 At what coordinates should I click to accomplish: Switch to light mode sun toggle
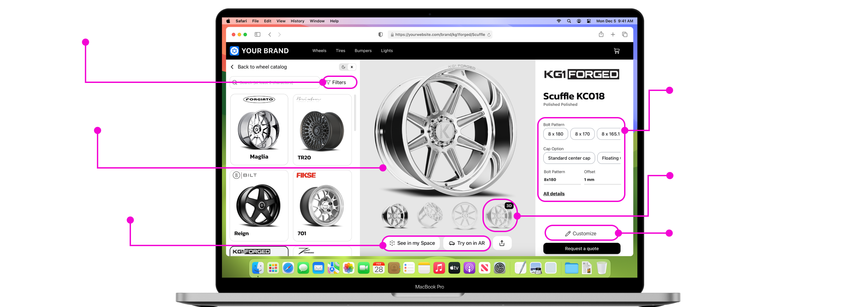pyautogui.click(x=352, y=67)
